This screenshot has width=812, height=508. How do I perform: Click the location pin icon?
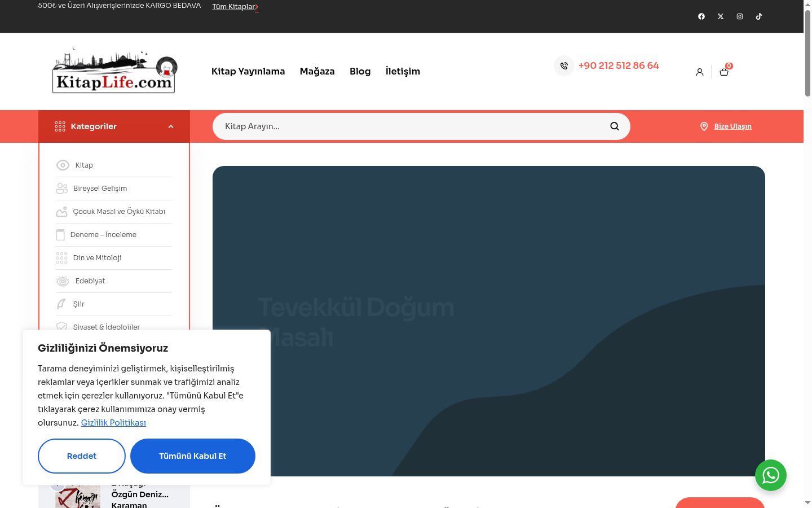(x=704, y=126)
